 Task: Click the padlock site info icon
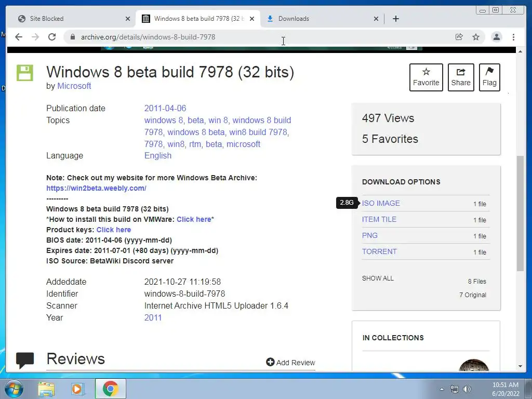(72, 37)
